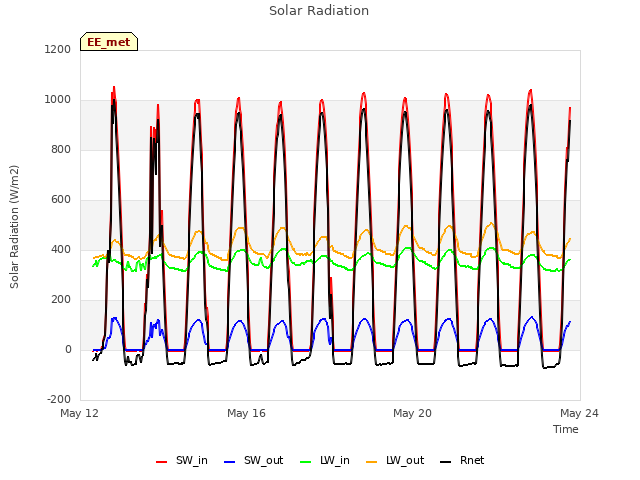
Task: Toggle the SW_in legend entry
Action: click(x=182, y=461)
